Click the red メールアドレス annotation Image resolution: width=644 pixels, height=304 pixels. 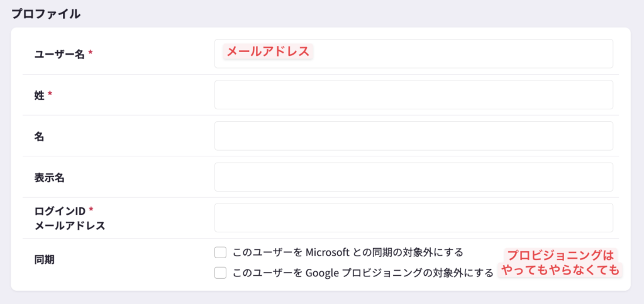(268, 52)
